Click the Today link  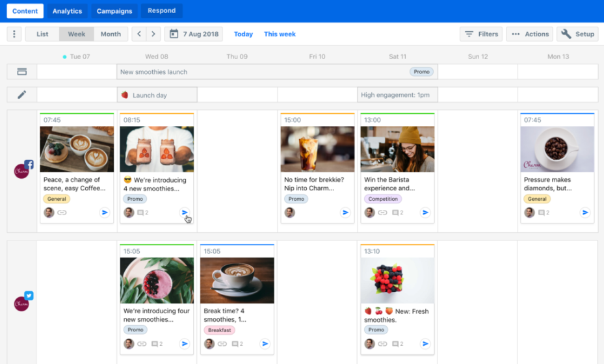(243, 34)
